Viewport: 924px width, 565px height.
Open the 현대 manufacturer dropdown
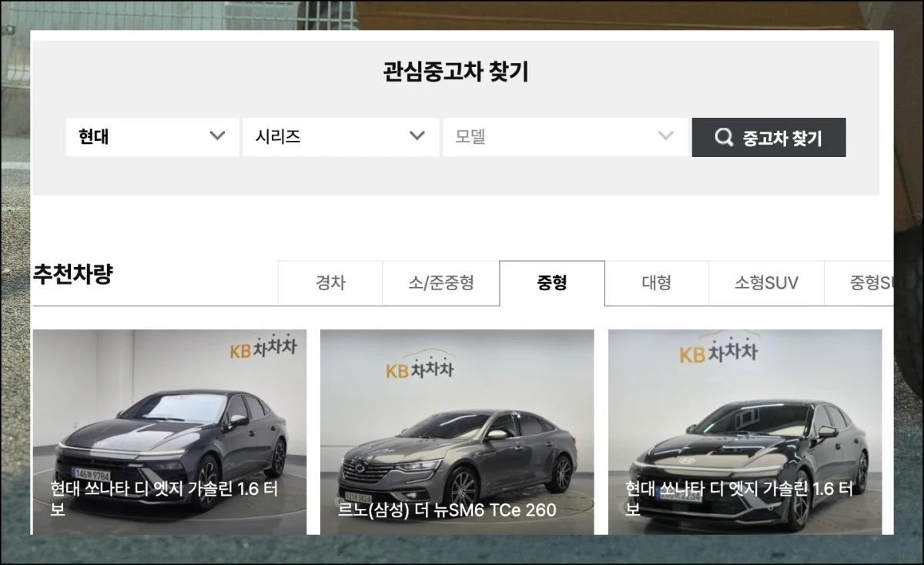point(152,137)
